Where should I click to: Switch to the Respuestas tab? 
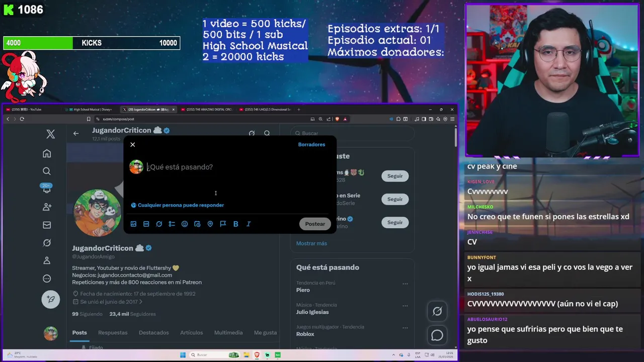click(113, 332)
